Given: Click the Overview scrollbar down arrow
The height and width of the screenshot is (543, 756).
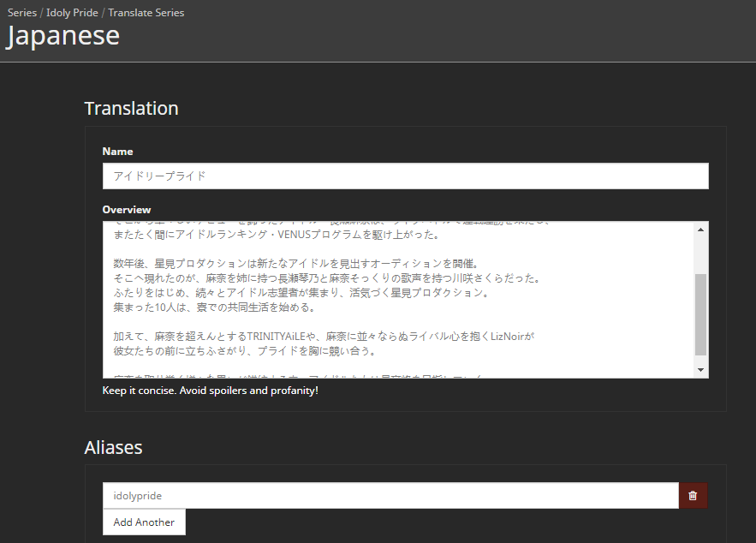Looking at the screenshot, I should click(701, 370).
